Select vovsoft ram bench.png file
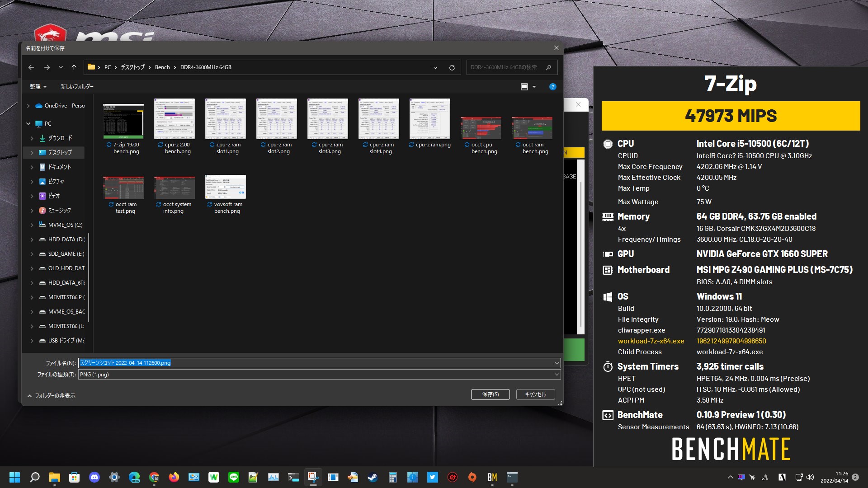Screen dimensions: 868x488 pos(226,195)
